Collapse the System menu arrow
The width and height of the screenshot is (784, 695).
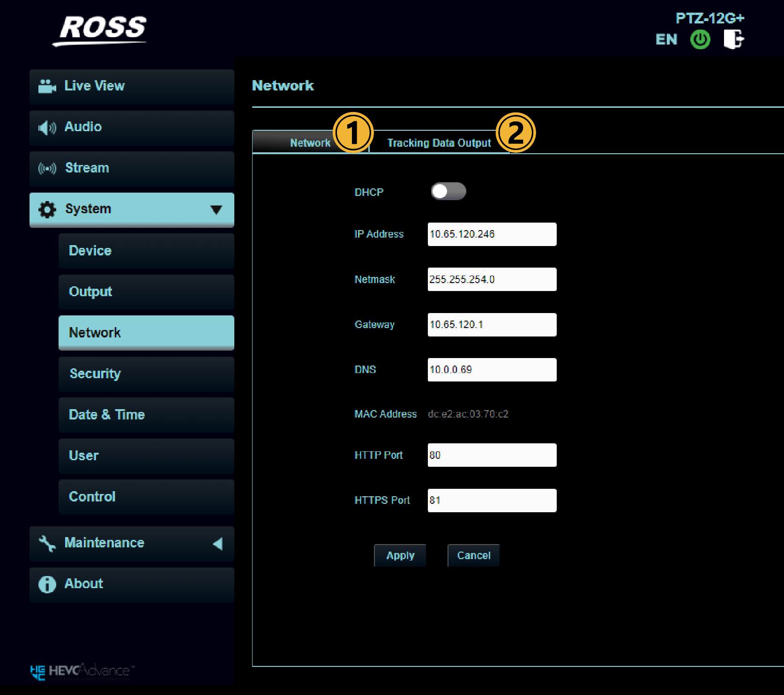click(x=216, y=209)
